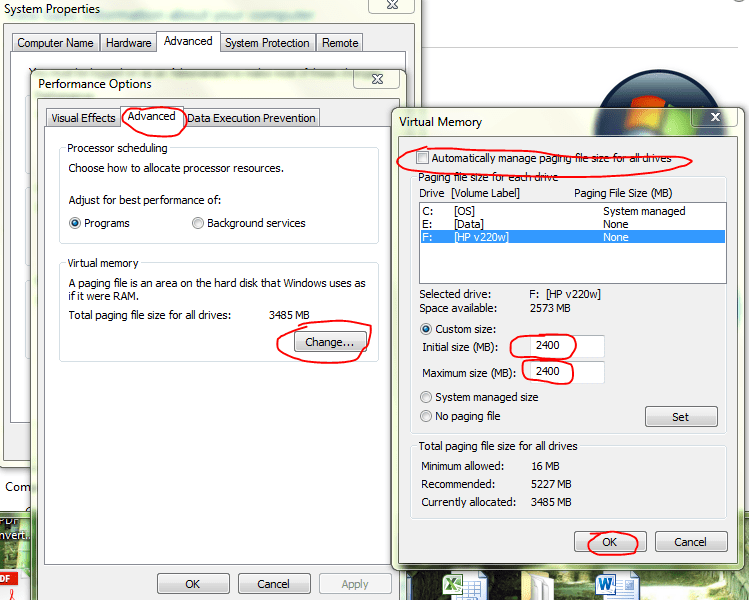Click OK in Performance Options
Image resolution: width=749 pixels, height=600 pixels.
click(x=193, y=584)
